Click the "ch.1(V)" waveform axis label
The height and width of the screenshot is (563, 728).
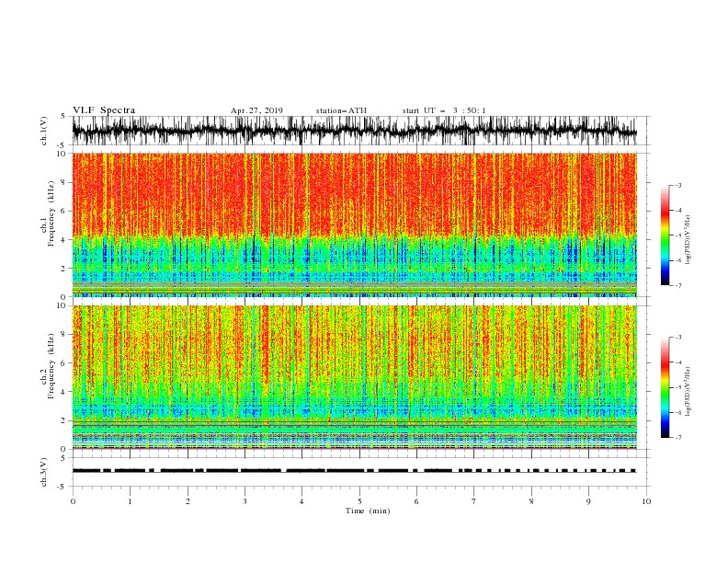click(x=44, y=131)
